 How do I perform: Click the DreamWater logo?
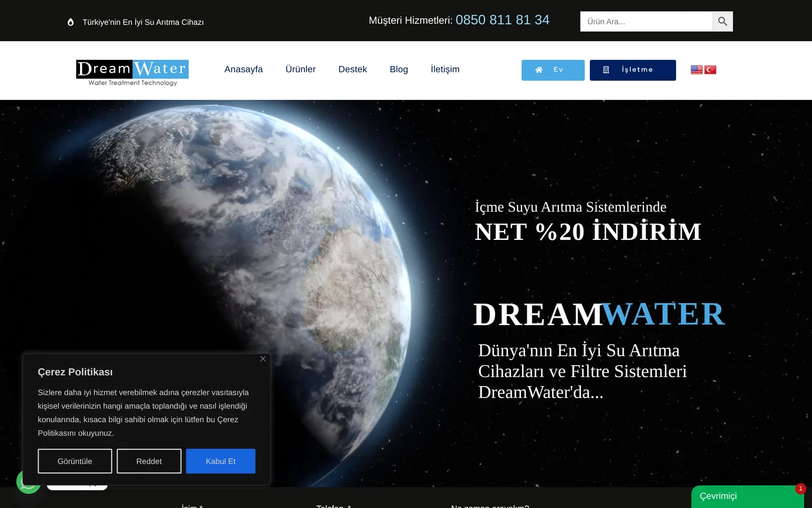[x=133, y=73]
